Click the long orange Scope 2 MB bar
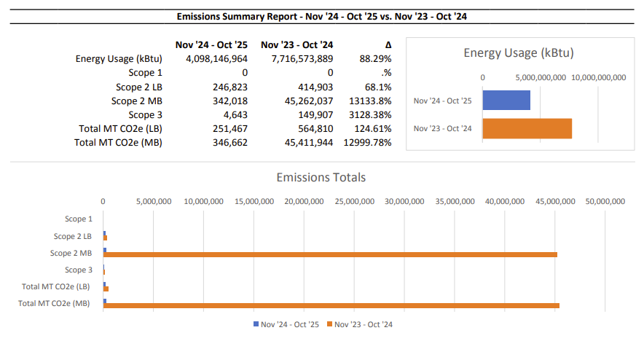Image resolution: width=644 pixels, height=341 pixels. (x=331, y=254)
